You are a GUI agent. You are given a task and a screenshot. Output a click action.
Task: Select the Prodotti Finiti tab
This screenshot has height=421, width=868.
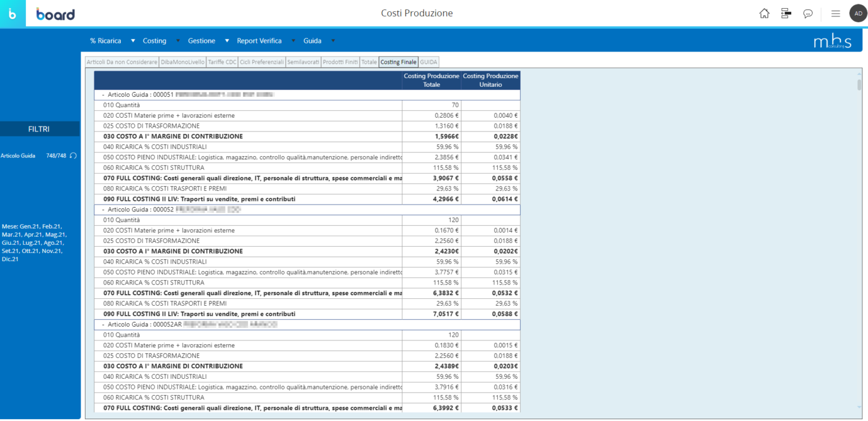pyautogui.click(x=340, y=62)
